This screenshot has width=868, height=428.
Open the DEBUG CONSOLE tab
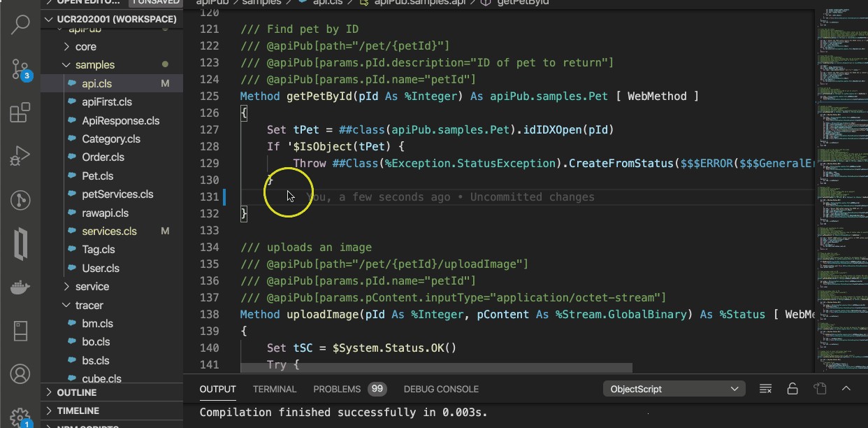pos(441,389)
